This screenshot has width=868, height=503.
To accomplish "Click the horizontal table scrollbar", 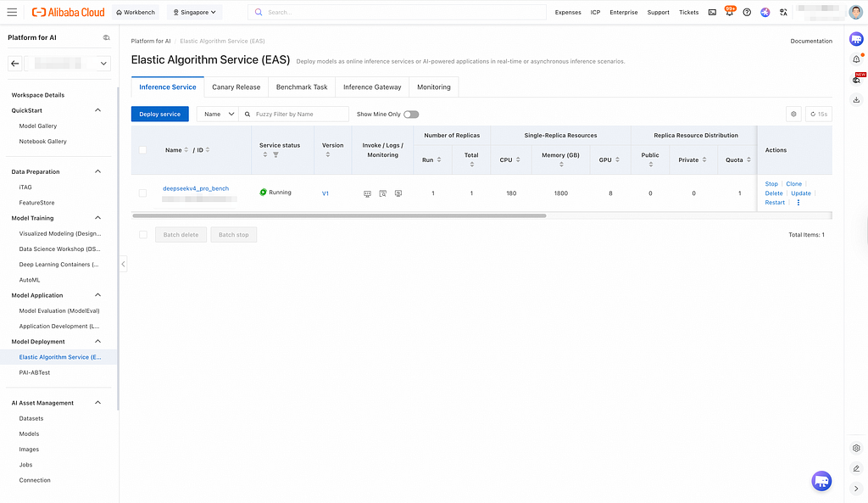I will point(339,215).
